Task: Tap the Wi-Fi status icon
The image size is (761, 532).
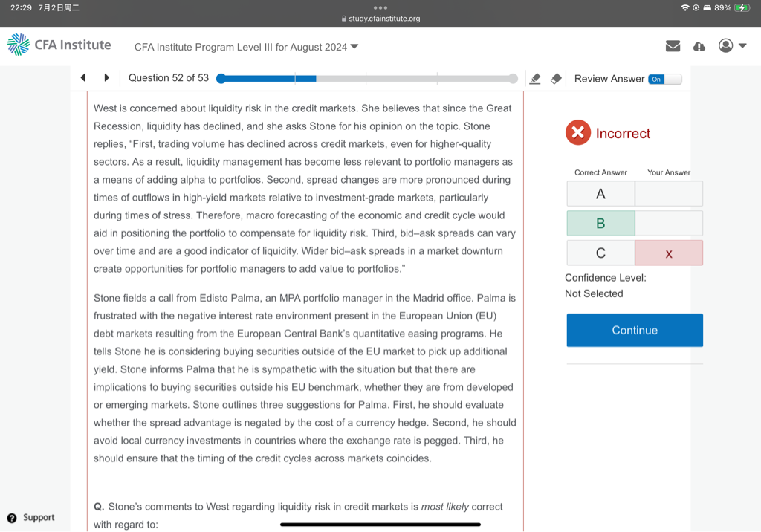Action: 684,7
